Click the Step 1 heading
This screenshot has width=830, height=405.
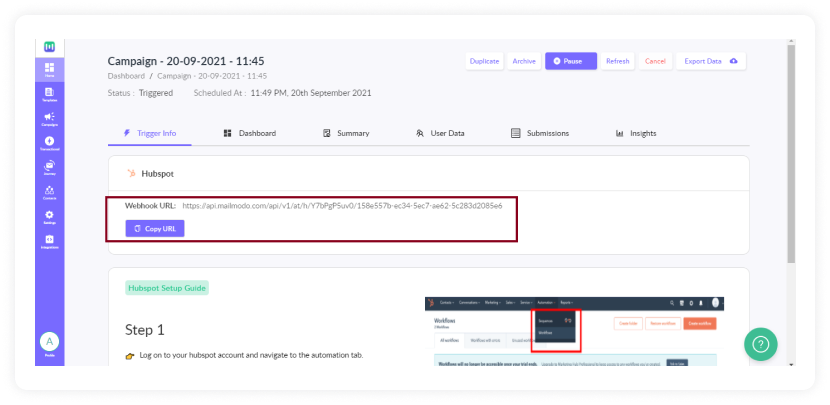click(x=145, y=330)
